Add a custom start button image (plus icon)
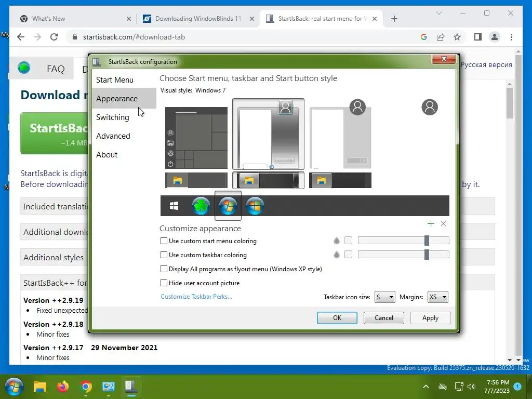This screenshot has height=399, width=532. click(431, 223)
